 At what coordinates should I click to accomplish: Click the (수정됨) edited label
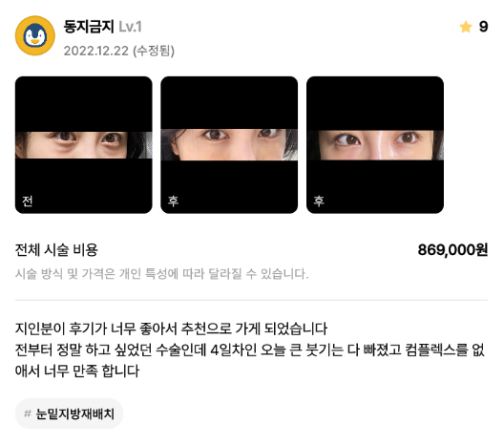coord(154,51)
